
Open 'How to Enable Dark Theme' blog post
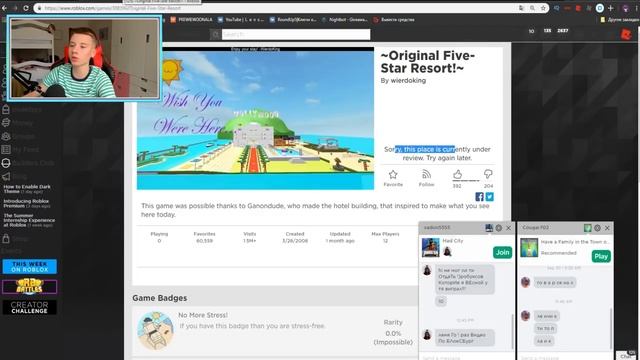27,189
